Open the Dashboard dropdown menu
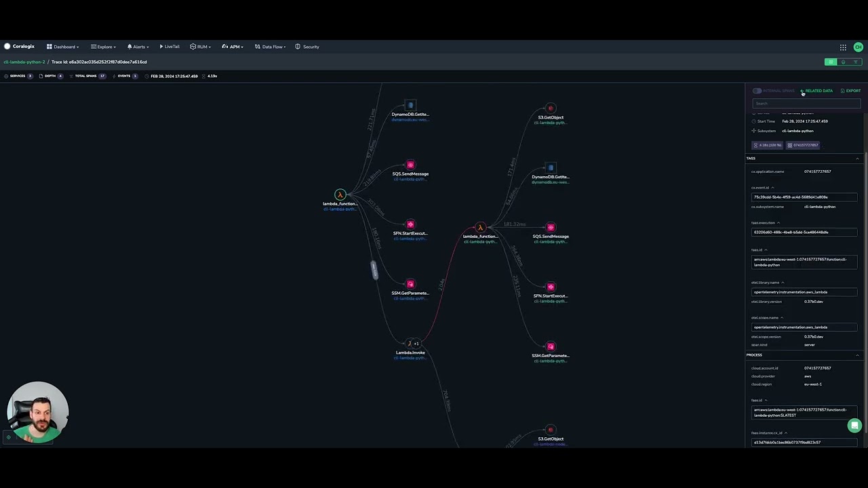The image size is (868, 488). (63, 47)
